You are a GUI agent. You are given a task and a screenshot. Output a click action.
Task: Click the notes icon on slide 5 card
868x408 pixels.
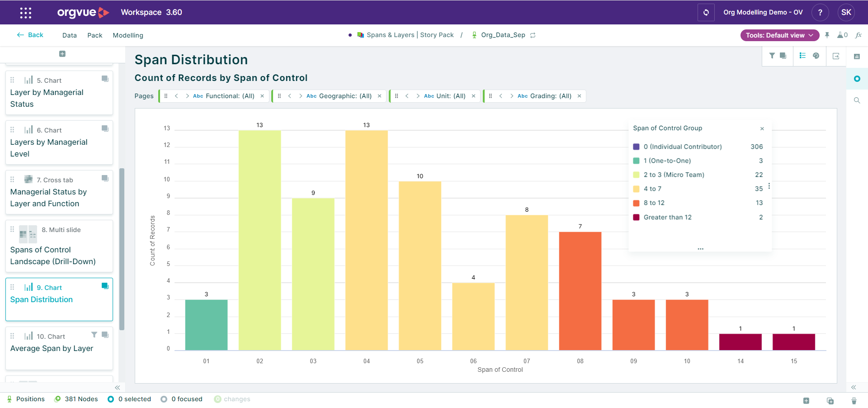click(x=105, y=79)
